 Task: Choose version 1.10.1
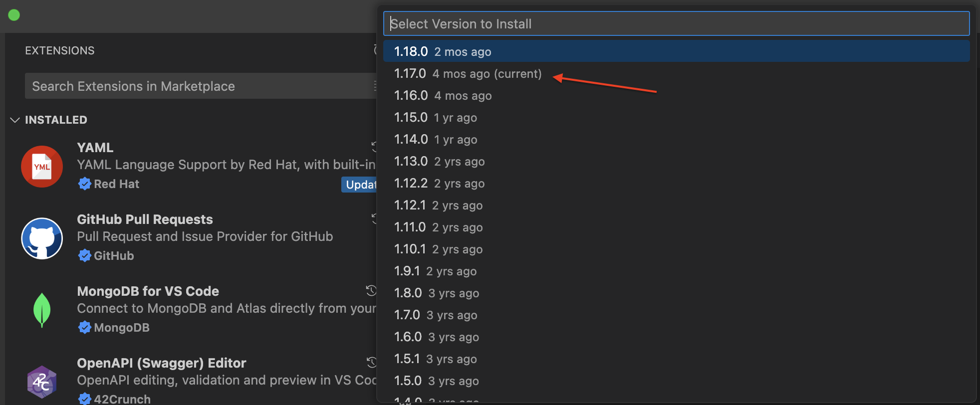click(676, 249)
